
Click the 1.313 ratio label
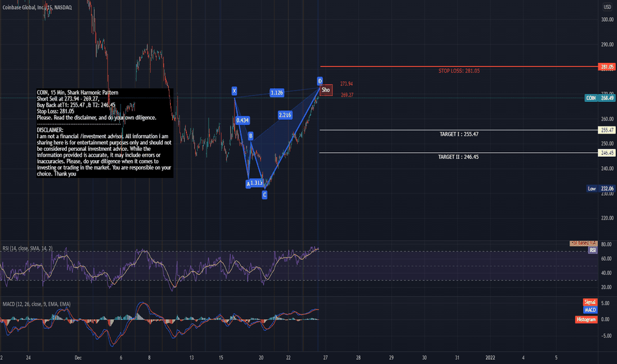pos(257,183)
